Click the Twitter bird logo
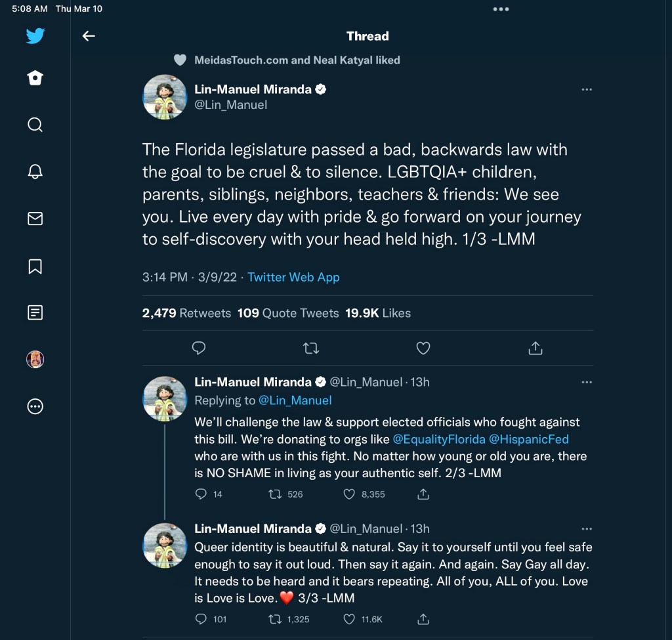Viewport: 672px width, 640px height. point(35,35)
